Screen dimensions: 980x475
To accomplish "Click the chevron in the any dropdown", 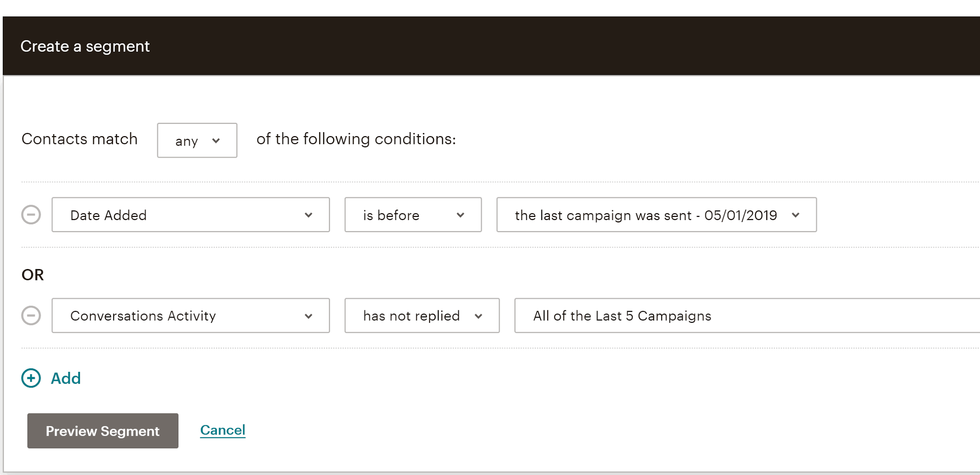I will click(216, 140).
